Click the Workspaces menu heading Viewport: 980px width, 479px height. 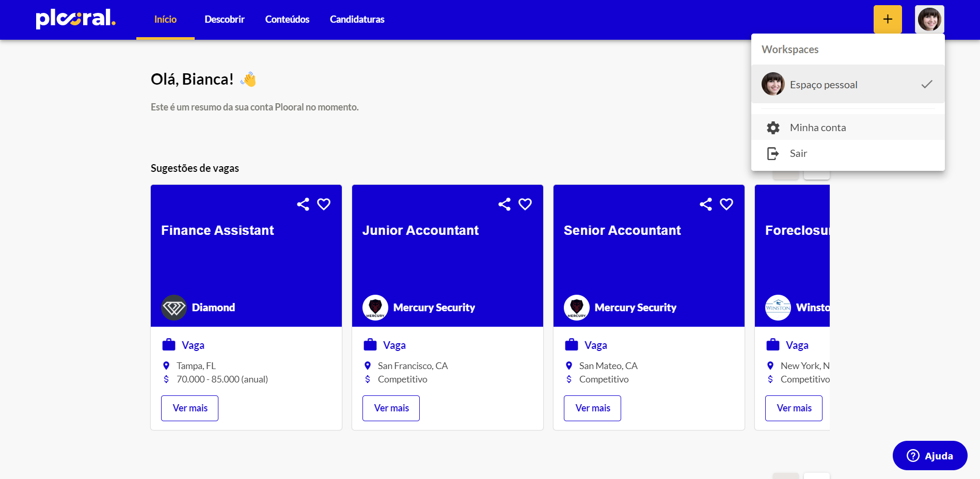[x=790, y=50]
